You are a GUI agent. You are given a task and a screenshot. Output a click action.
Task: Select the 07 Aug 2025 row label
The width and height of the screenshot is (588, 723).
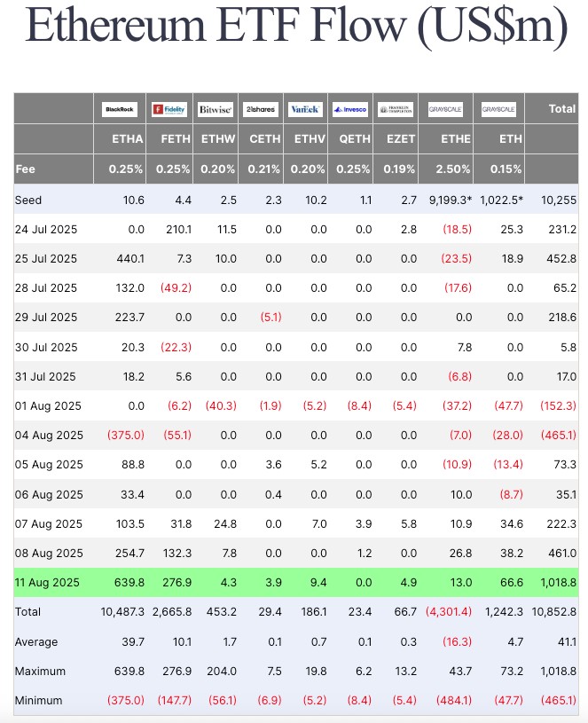tap(49, 523)
